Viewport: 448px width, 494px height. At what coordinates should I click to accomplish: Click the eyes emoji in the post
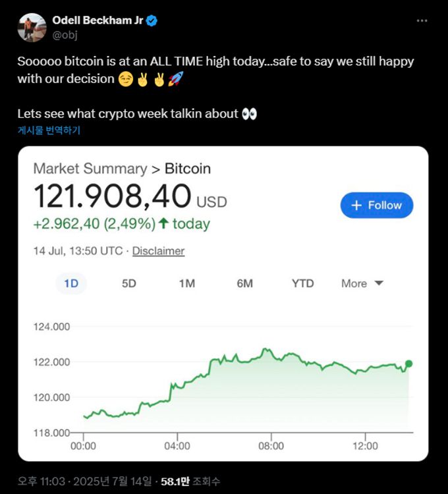(x=249, y=114)
